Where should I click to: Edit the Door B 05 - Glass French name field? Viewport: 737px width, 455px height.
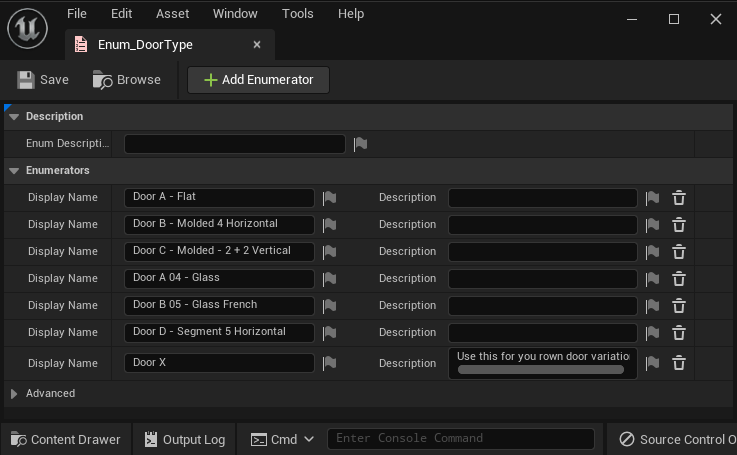pos(219,306)
